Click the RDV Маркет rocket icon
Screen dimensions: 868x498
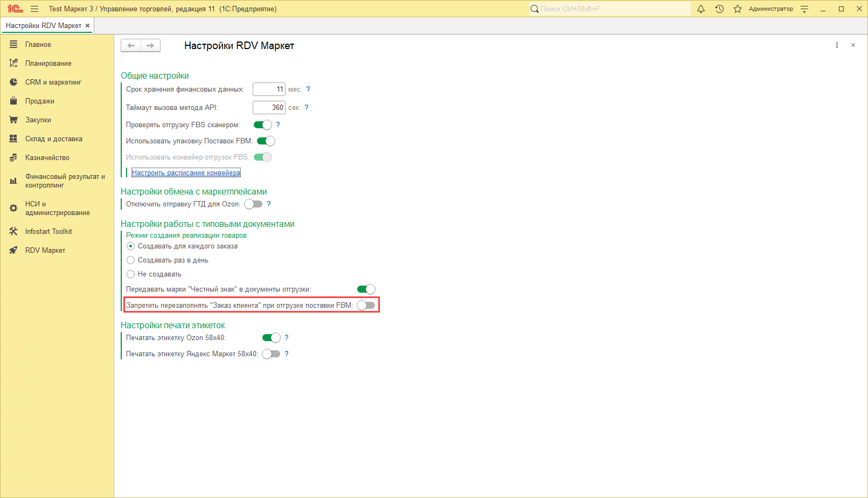(13, 250)
